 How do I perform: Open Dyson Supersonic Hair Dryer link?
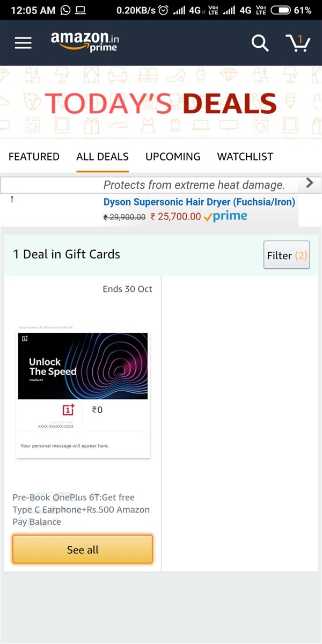(x=199, y=202)
